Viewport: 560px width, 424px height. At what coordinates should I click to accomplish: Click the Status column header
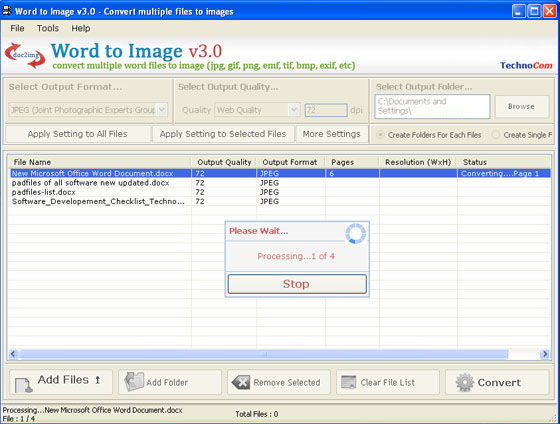pos(504,162)
